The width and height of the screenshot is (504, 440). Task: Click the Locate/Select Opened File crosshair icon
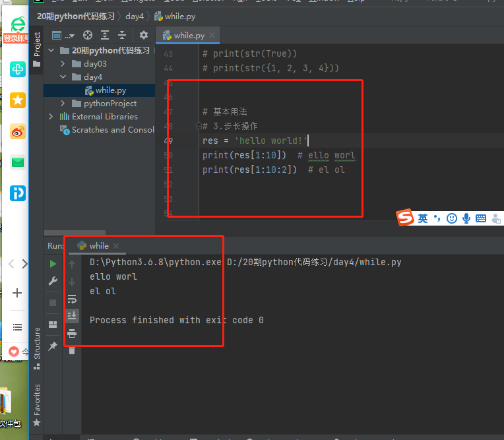88,35
